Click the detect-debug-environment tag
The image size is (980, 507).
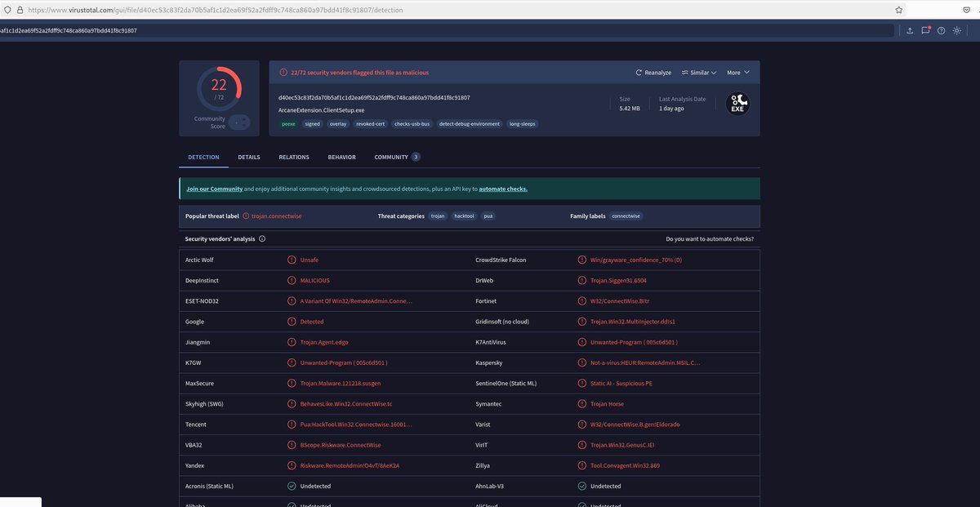[x=470, y=124]
